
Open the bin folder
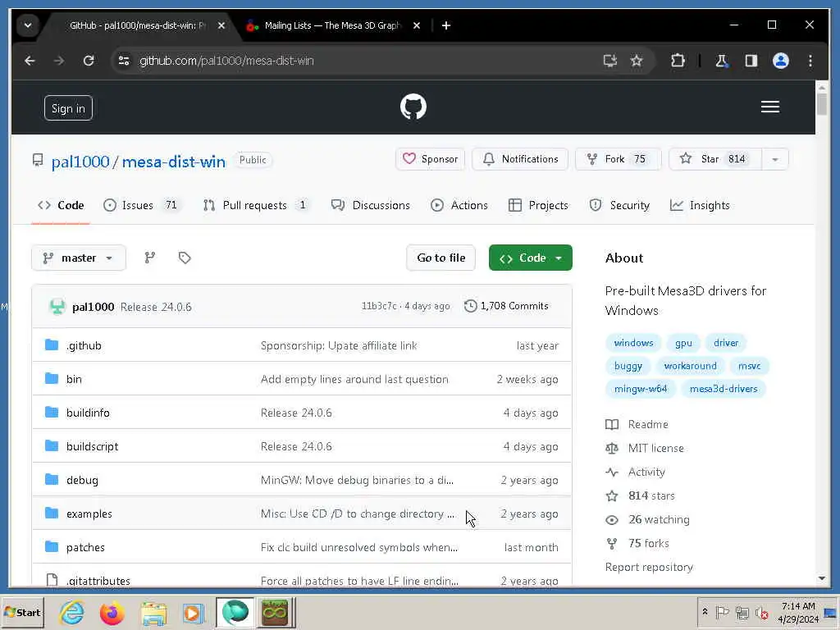pos(74,379)
